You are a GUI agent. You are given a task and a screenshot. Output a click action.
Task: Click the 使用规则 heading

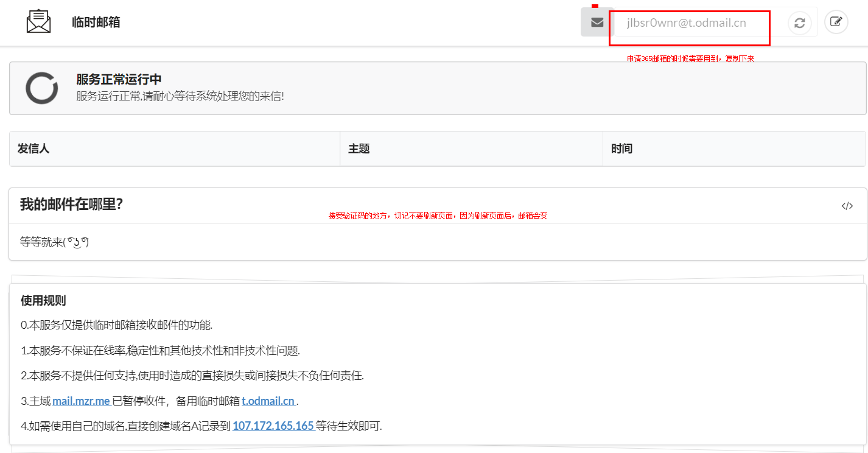coord(43,301)
